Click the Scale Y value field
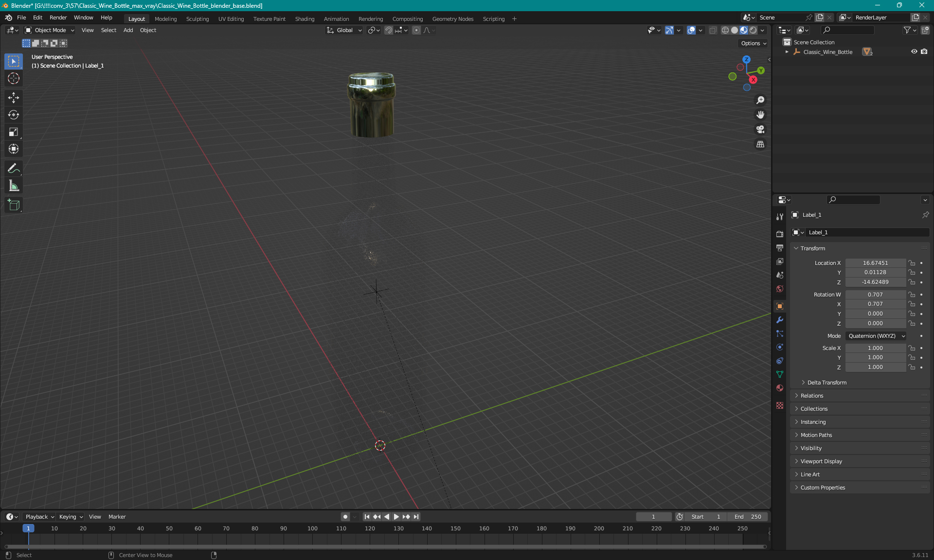 pos(875,357)
